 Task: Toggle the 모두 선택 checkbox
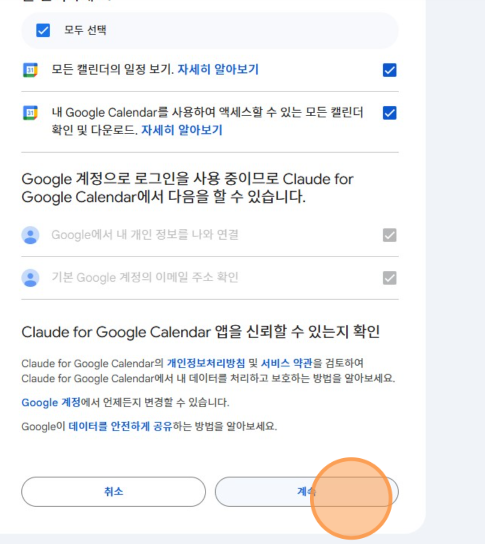coord(43,31)
